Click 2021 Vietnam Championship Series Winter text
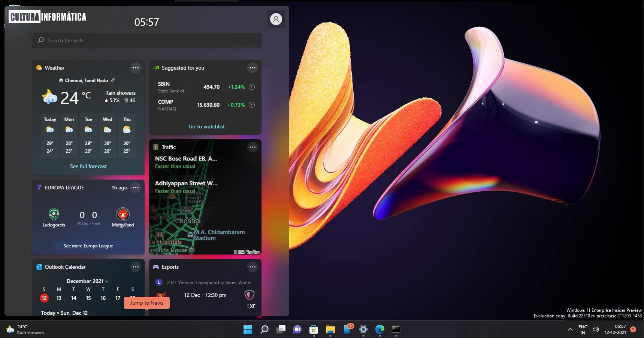 tap(209, 283)
